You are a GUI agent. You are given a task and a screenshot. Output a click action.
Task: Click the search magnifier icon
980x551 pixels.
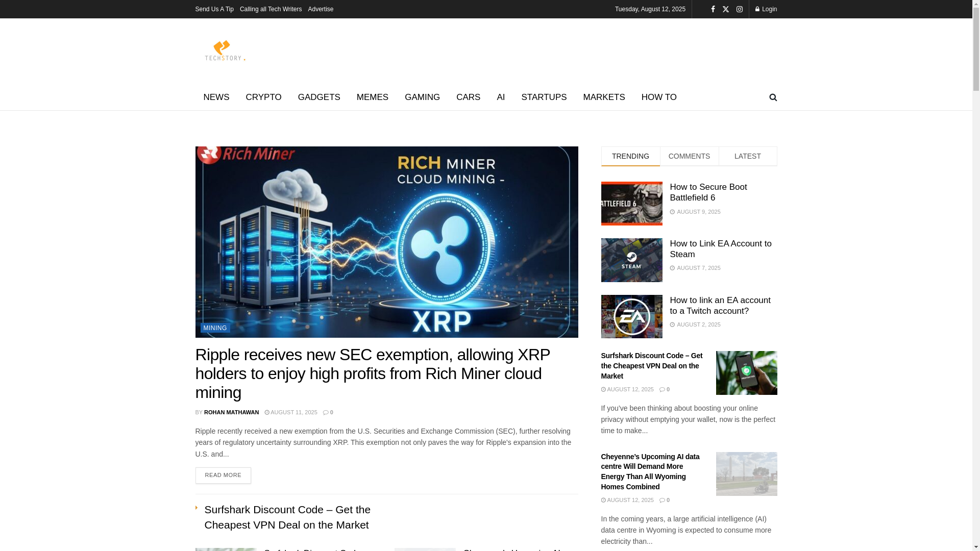click(773, 97)
